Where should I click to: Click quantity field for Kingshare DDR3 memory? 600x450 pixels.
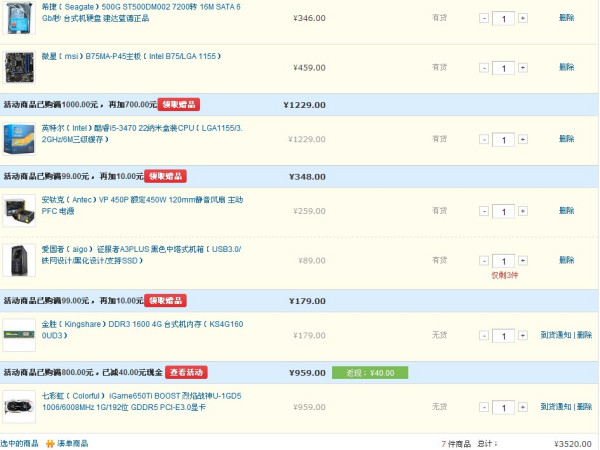point(503,336)
